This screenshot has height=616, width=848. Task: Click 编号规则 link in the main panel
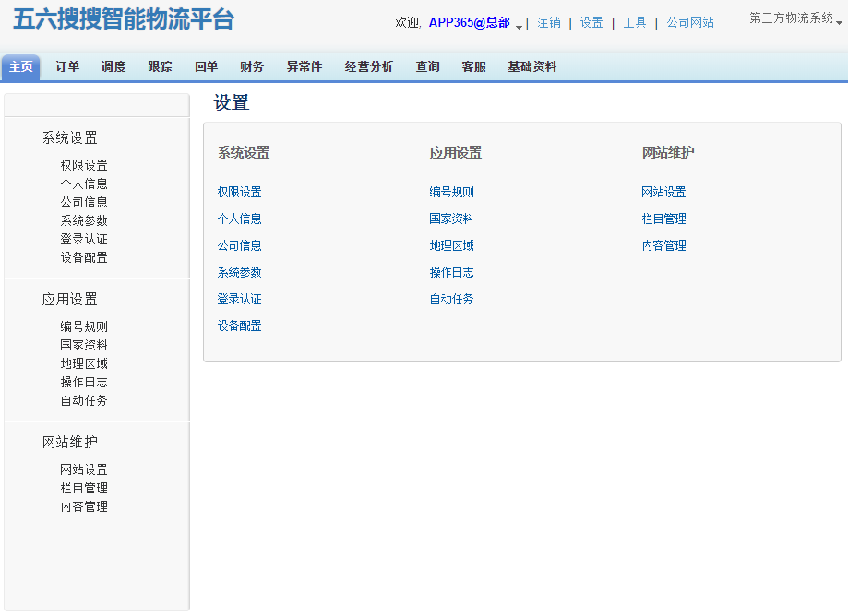click(x=452, y=192)
